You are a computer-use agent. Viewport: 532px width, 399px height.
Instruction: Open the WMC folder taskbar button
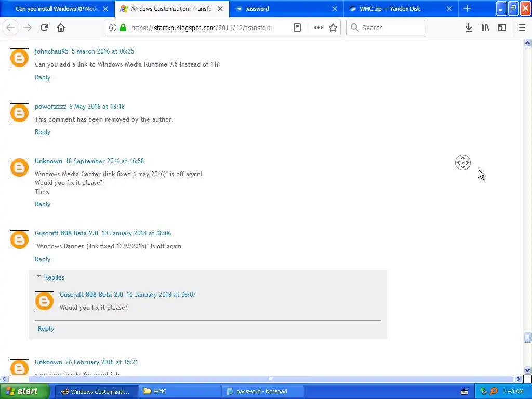(180, 392)
